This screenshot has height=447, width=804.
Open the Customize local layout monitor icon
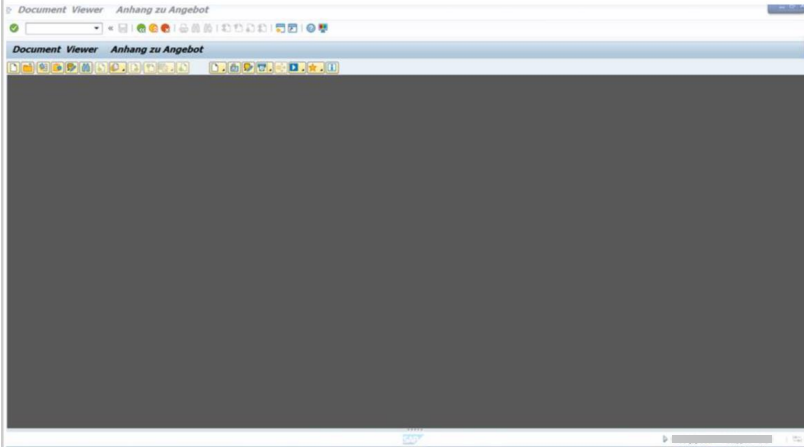(x=323, y=28)
